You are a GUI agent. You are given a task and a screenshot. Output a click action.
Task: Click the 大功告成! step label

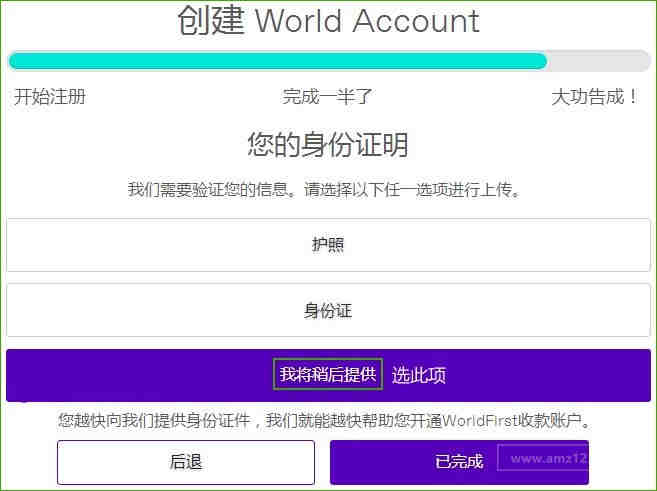(595, 97)
